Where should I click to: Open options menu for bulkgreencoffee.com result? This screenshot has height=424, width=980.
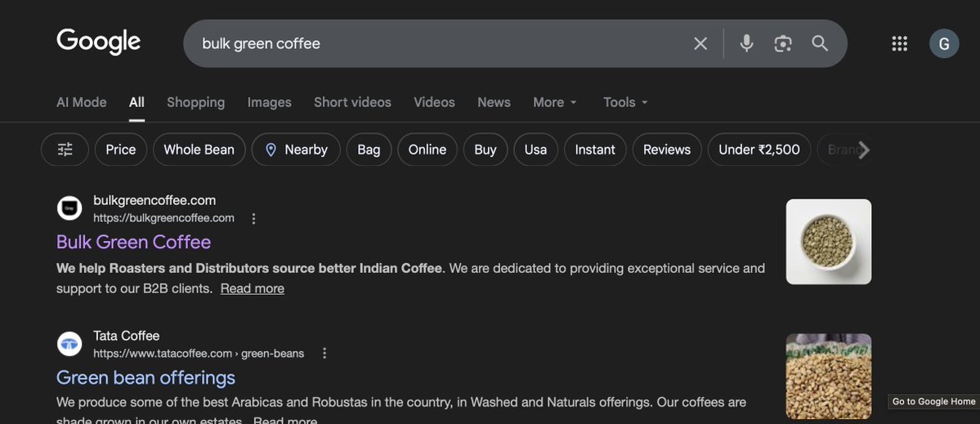coord(253,219)
